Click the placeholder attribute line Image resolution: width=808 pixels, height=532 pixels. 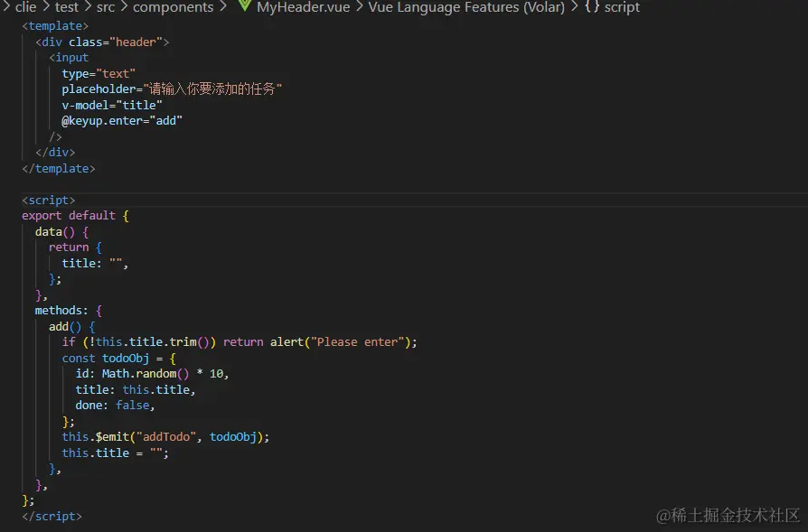tap(172, 89)
